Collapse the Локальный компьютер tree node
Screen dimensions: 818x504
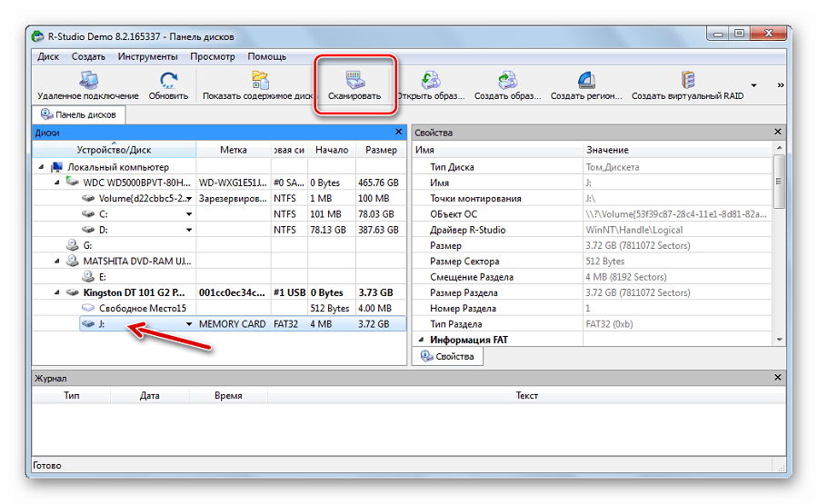pyautogui.click(x=42, y=167)
